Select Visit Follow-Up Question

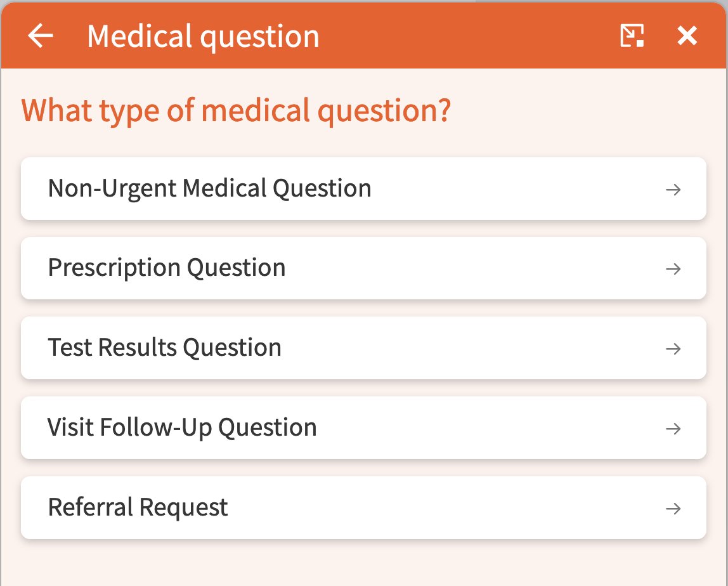(363, 427)
